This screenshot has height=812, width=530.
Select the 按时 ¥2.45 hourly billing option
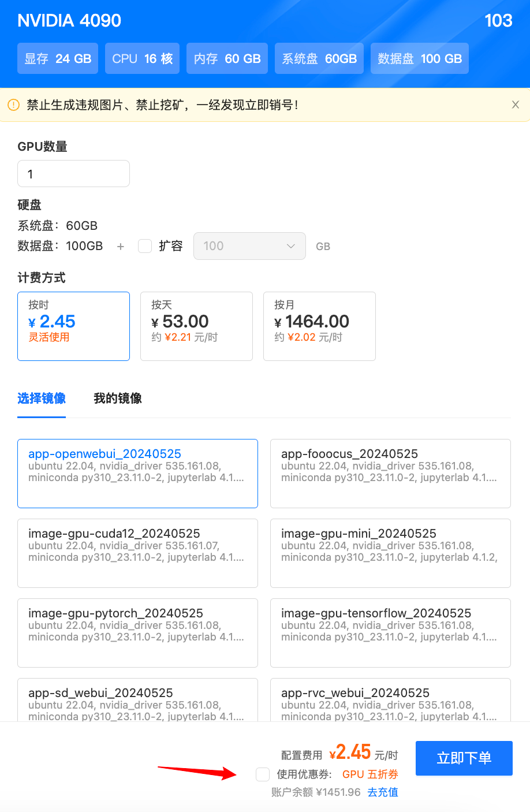coord(73,326)
